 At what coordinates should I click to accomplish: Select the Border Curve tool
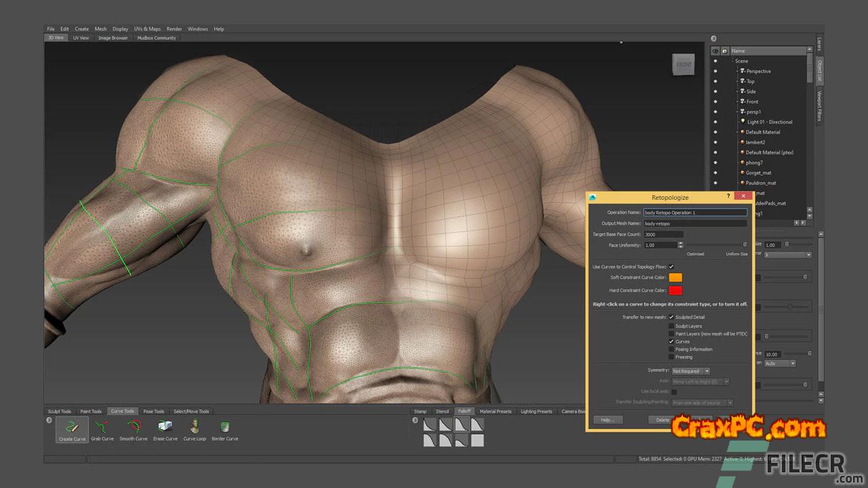pos(224,429)
